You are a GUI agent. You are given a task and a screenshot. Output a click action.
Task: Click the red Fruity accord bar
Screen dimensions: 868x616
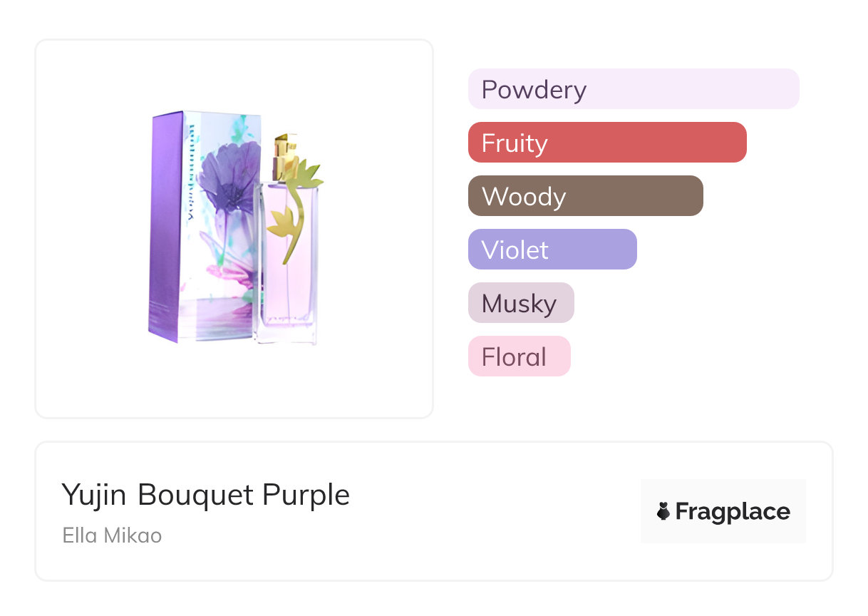pyautogui.click(x=606, y=143)
